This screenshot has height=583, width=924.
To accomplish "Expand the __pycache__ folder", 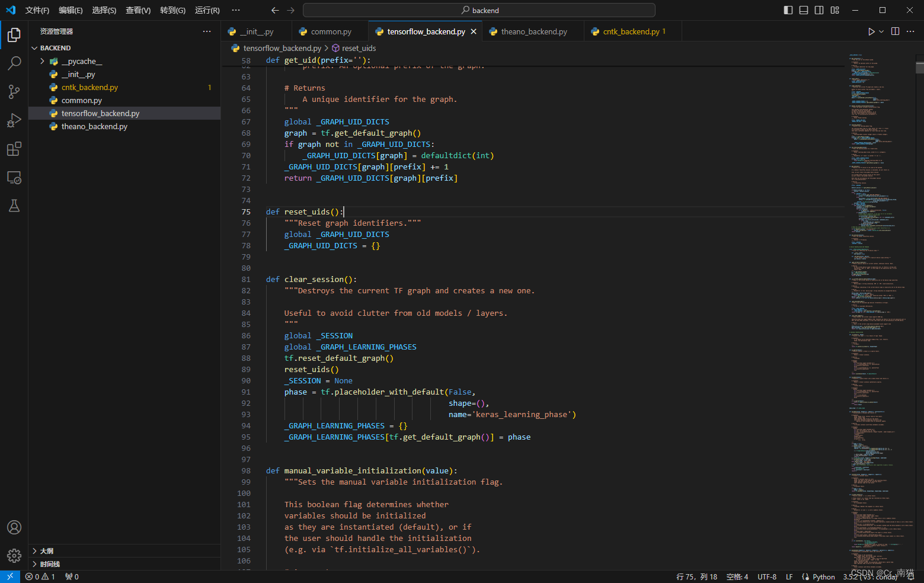I will pyautogui.click(x=41, y=60).
